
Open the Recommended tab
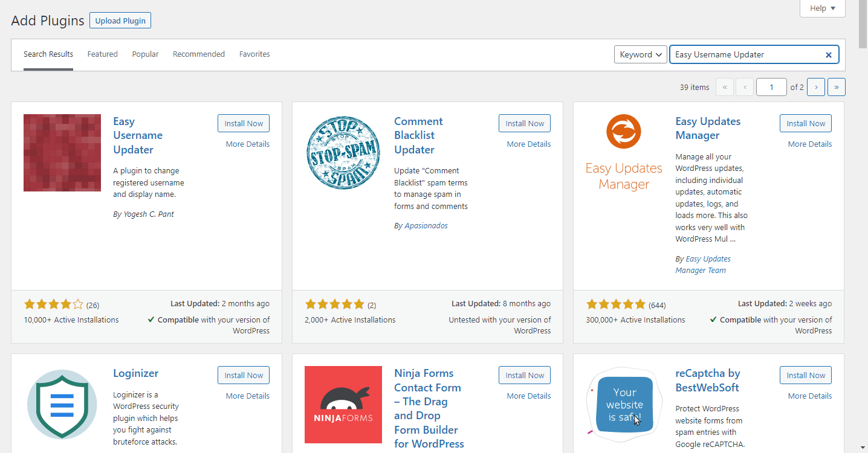pyautogui.click(x=199, y=54)
